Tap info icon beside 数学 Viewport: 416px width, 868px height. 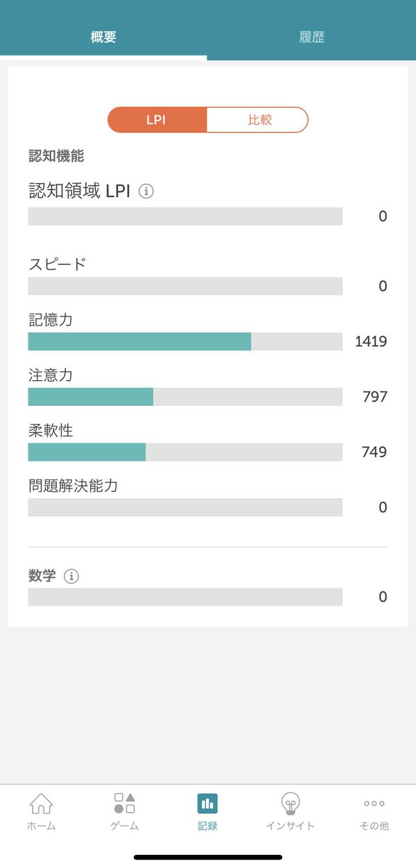[71, 576]
